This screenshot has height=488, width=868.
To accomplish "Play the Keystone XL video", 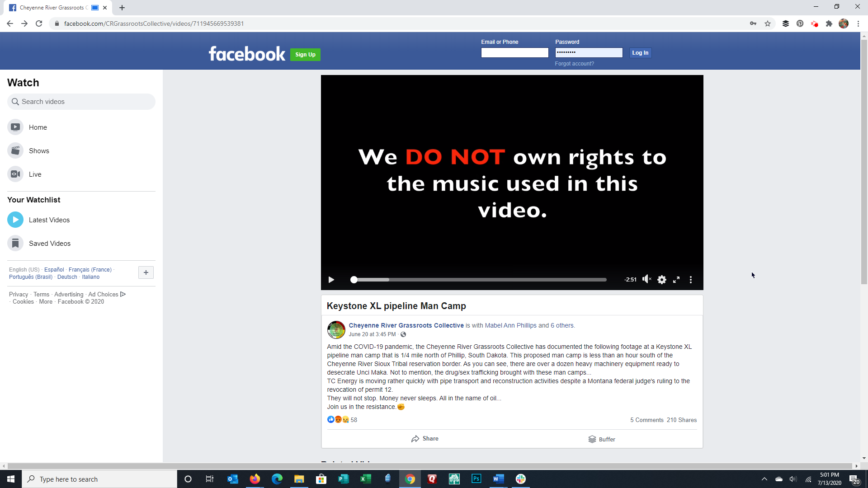I will coord(331,280).
